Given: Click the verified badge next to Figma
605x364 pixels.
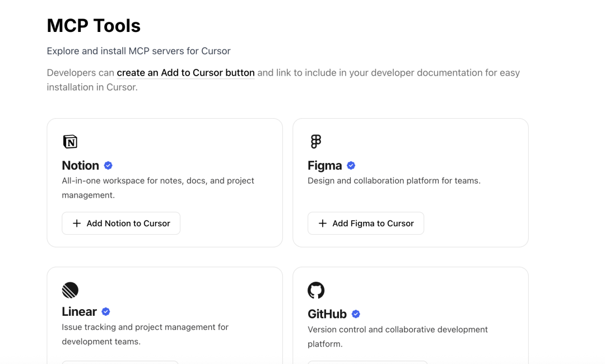Looking at the screenshot, I should point(351,165).
